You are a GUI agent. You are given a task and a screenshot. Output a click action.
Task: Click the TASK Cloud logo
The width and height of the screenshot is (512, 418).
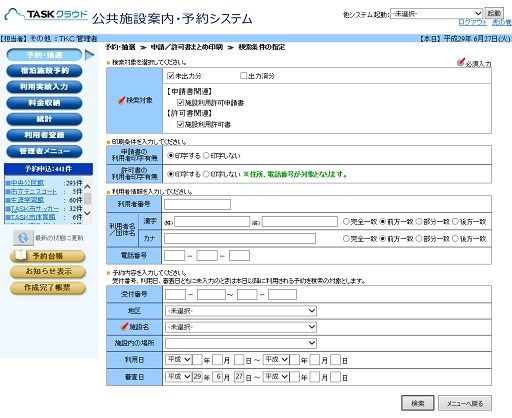[x=46, y=15]
